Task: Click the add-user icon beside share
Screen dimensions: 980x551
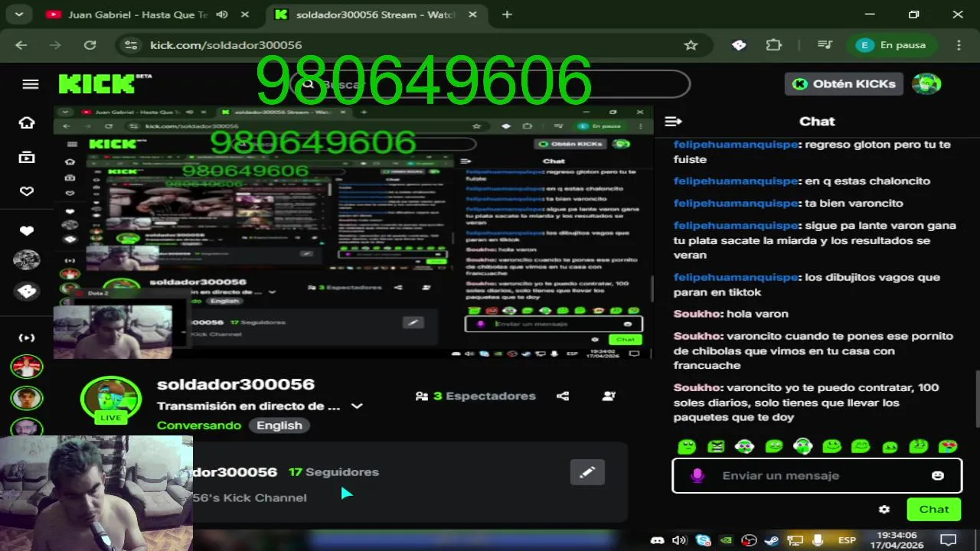Action: (609, 396)
